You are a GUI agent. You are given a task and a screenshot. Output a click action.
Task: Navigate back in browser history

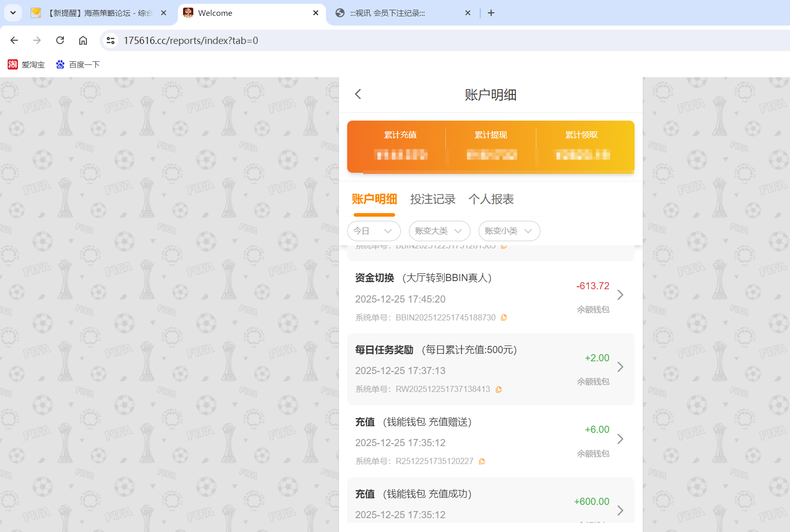click(14, 40)
